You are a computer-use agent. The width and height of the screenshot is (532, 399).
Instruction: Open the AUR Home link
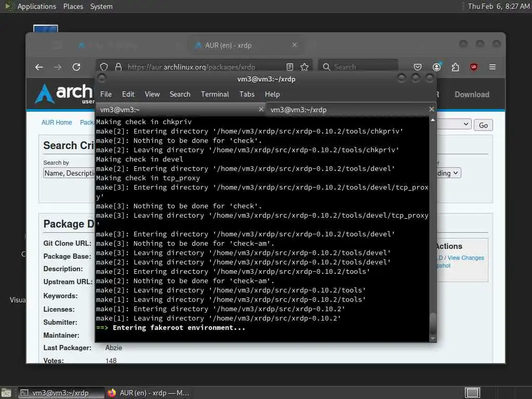click(57, 123)
